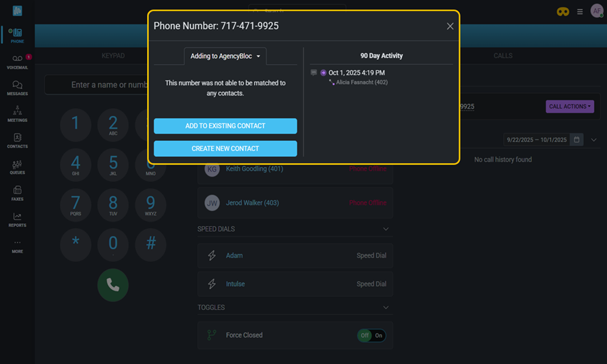The width and height of the screenshot is (607, 364).
Task: Open the Faxes sidebar icon
Action: [x=17, y=193]
